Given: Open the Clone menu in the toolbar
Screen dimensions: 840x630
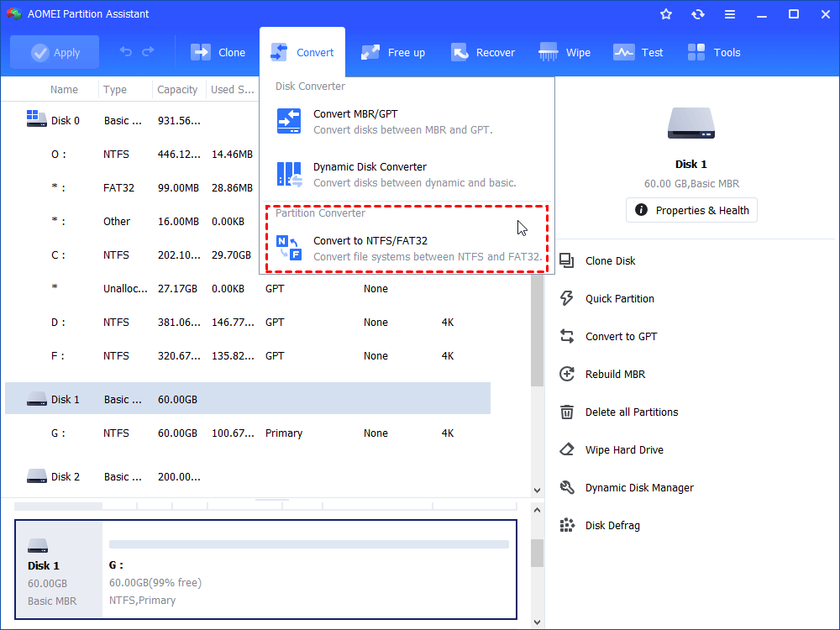Looking at the screenshot, I should (x=218, y=52).
